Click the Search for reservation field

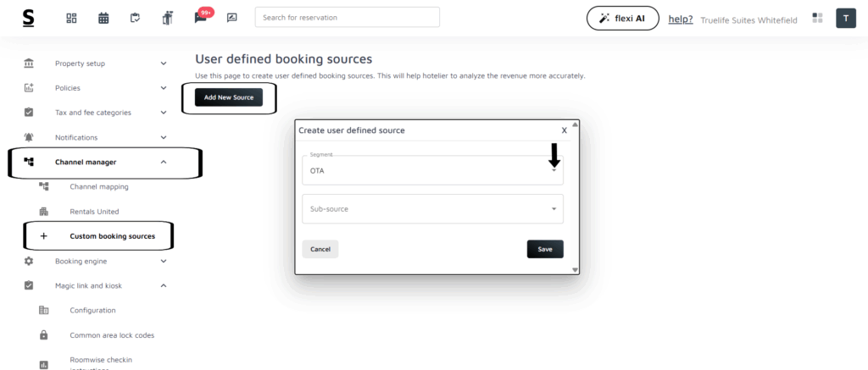(347, 18)
